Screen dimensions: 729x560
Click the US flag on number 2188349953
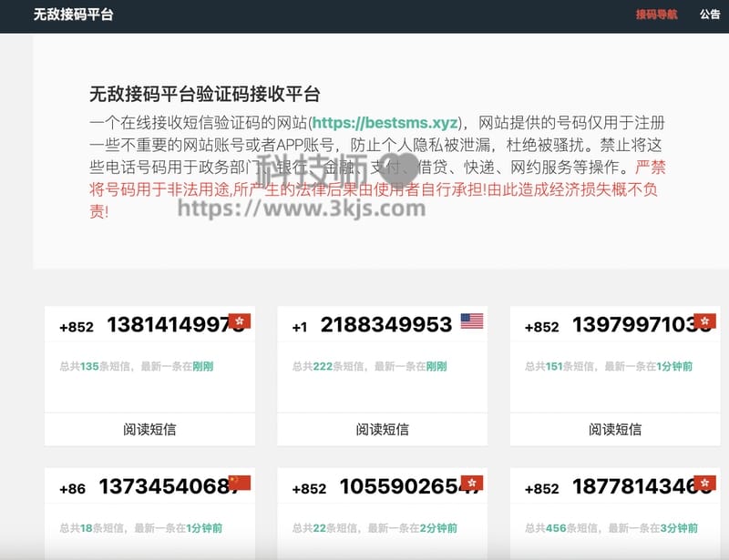click(472, 321)
